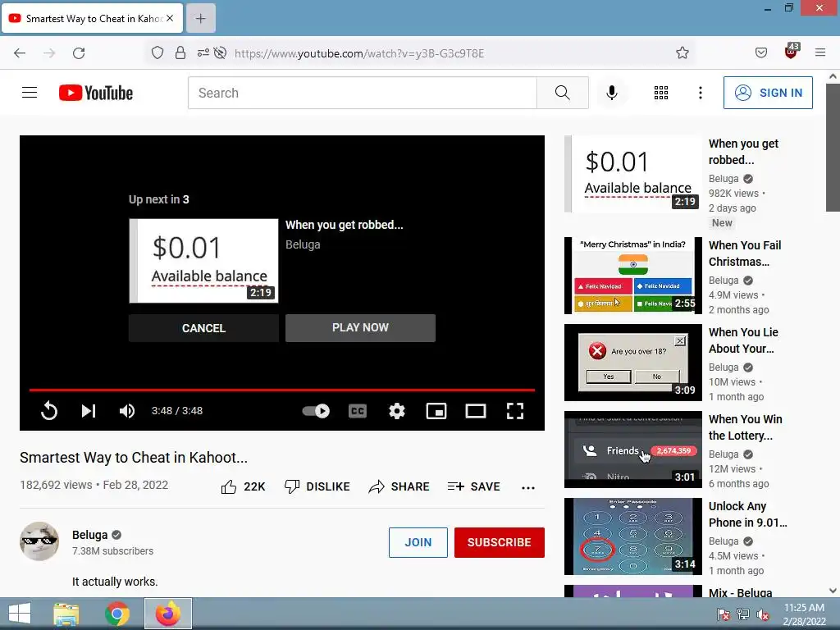Open the network tray icon

pyautogui.click(x=743, y=614)
